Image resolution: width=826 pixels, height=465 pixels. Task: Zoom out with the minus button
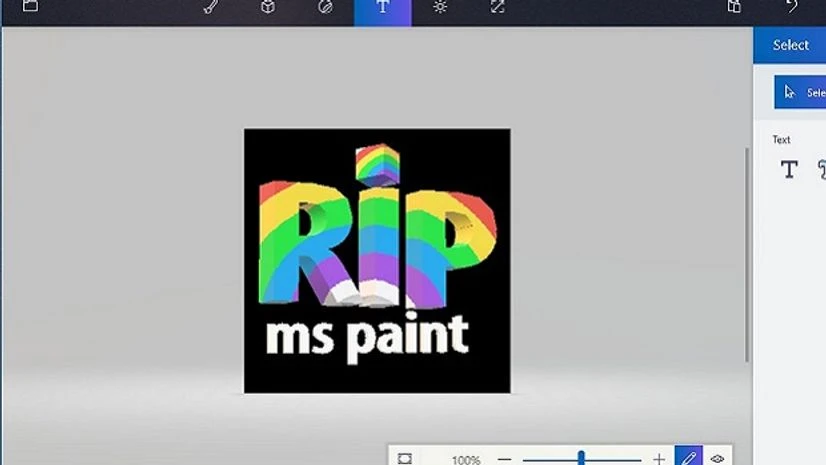pos(504,459)
